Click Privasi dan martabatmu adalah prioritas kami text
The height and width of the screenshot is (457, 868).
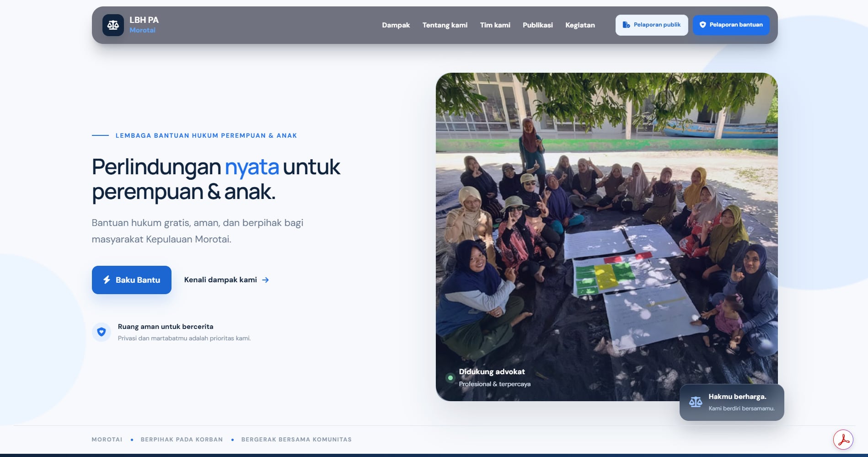pos(184,339)
